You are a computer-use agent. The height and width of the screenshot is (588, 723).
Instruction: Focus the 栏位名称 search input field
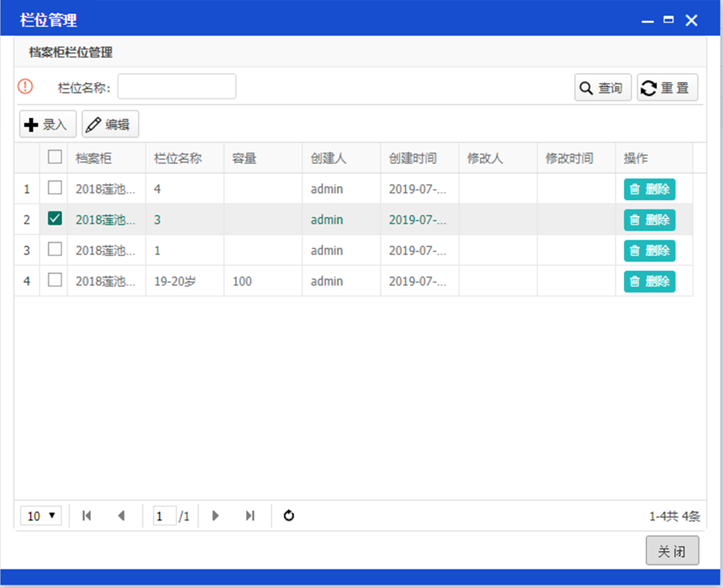177,87
